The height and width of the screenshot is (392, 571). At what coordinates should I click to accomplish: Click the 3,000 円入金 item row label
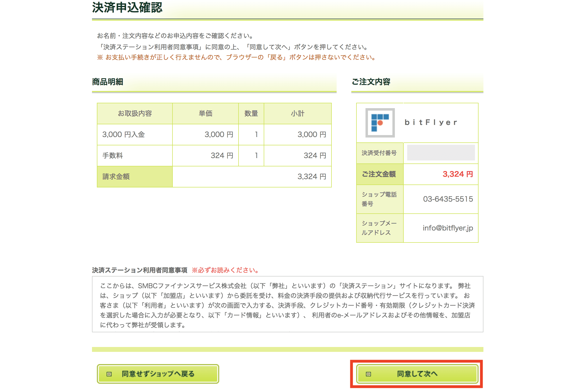pyautogui.click(x=124, y=135)
